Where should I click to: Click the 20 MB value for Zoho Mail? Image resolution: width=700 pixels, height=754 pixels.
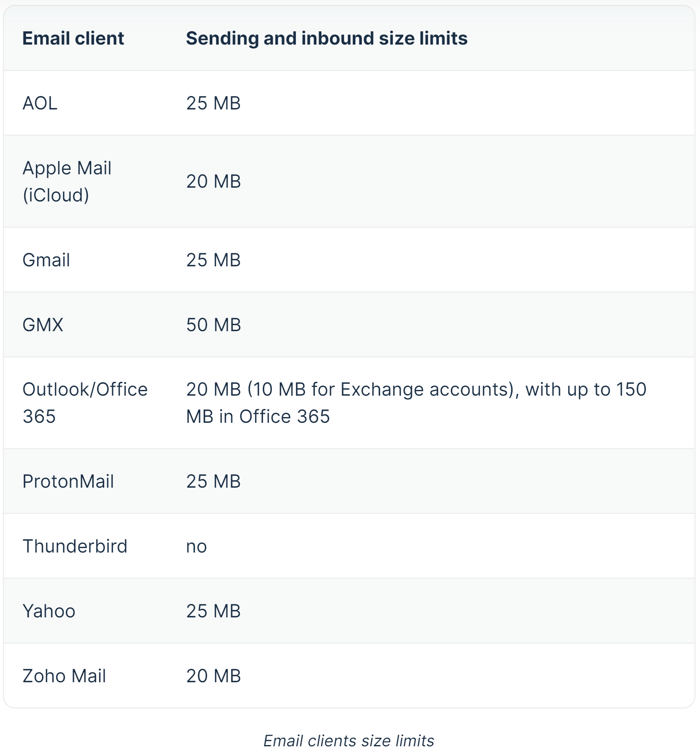(213, 676)
